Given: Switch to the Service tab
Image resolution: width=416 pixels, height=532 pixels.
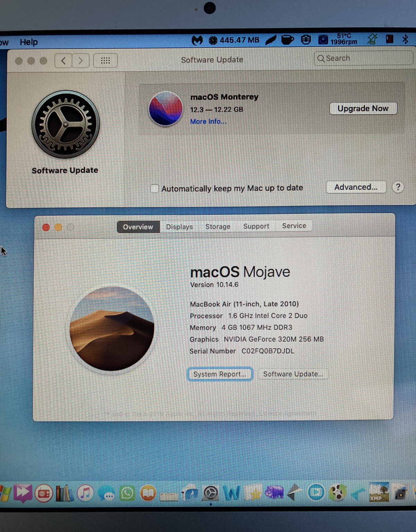Looking at the screenshot, I should pos(294,225).
